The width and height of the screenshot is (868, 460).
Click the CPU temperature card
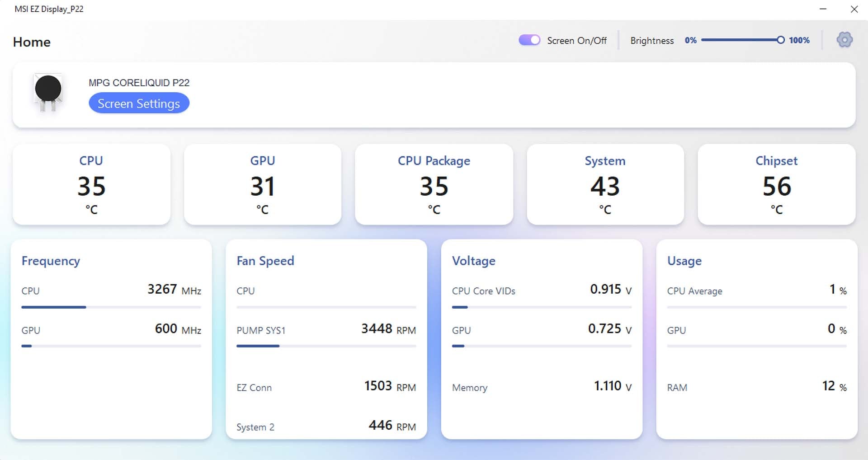click(x=91, y=184)
